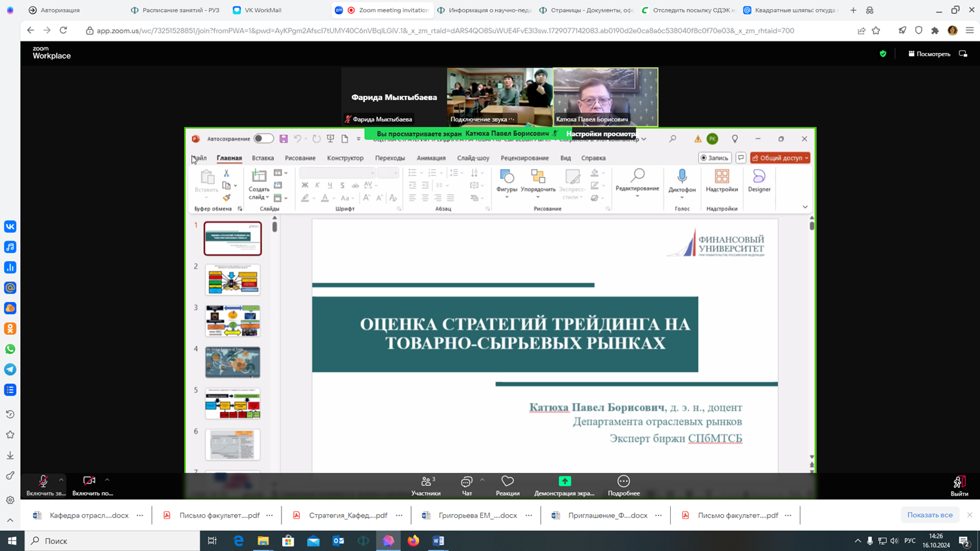This screenshot has height=551, width=980.
Task: Open the Reactions menu
Action: [x=507, y=486]
